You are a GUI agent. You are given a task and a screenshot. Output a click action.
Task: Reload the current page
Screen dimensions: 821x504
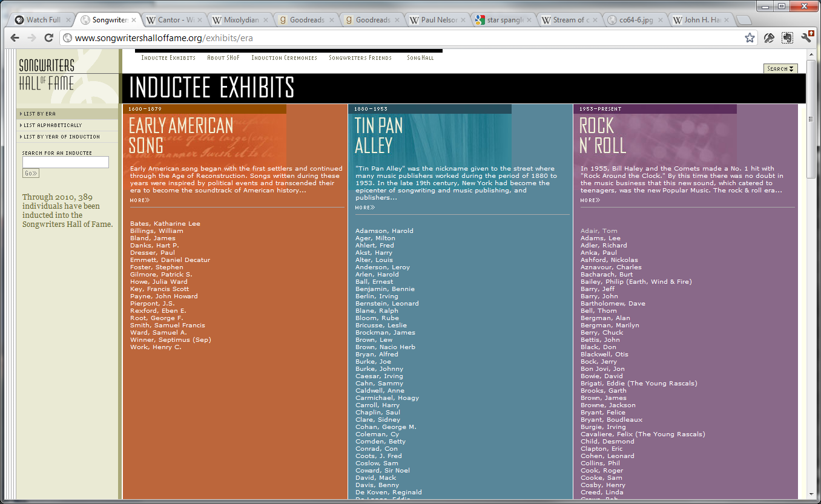pos(48,38)
